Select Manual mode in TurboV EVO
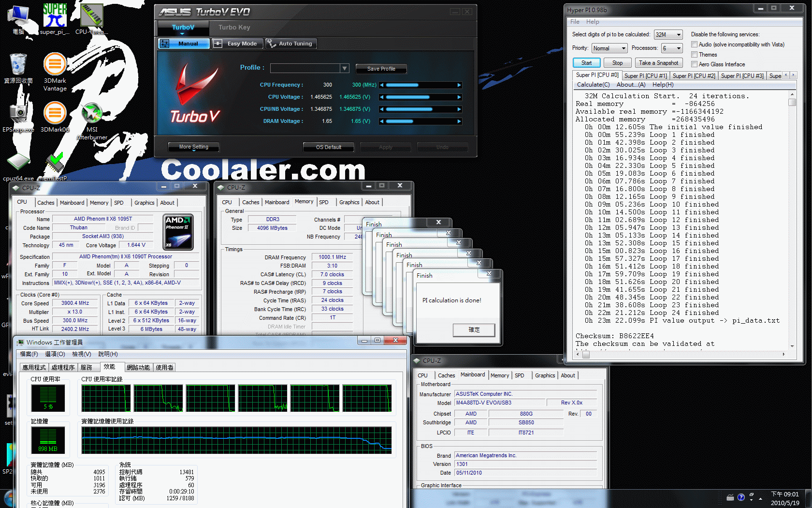The height and width of the screenshot is (508, 812). (184, 44)
